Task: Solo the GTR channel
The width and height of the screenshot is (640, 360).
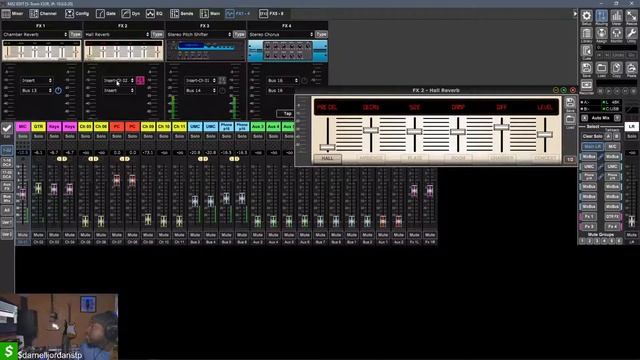Action: point(38,136)
